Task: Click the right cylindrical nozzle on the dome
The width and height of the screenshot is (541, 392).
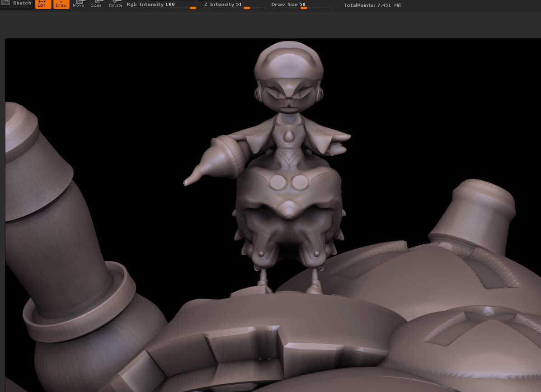Action: [475, 214]
